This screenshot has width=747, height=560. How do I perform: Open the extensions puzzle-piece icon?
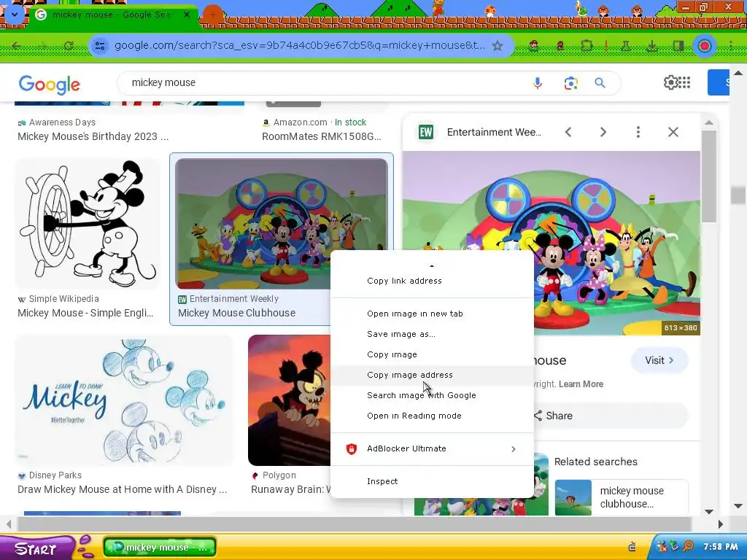(x=587, y=46)
